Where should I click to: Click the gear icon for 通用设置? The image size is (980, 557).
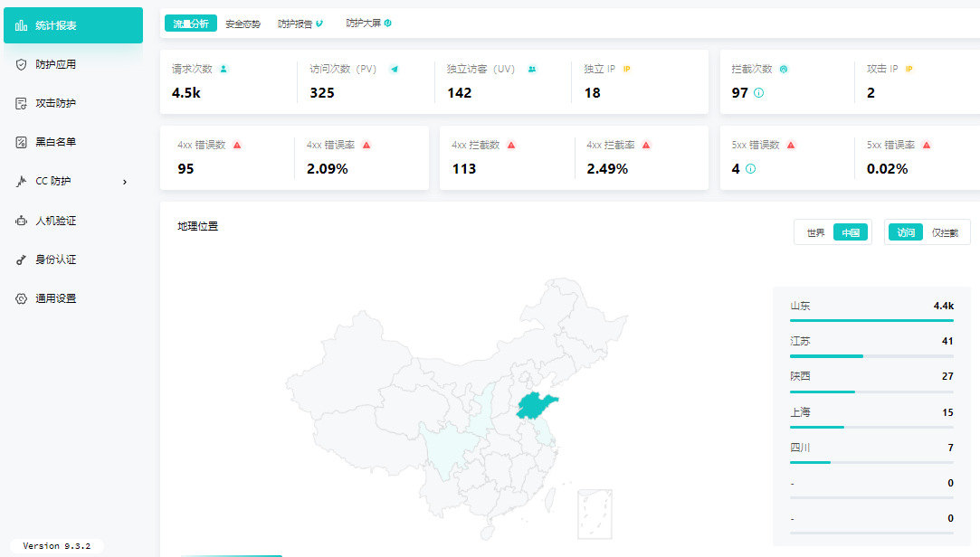point(21,298)
